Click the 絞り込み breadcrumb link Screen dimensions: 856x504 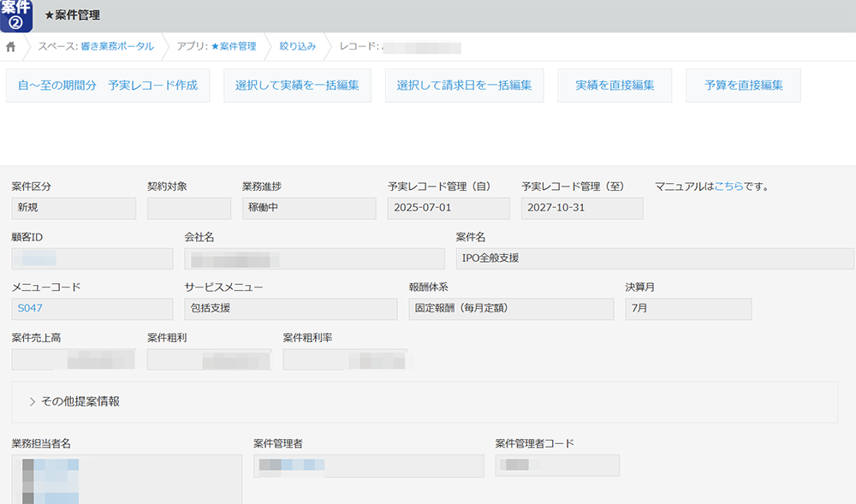click(298, 46)
